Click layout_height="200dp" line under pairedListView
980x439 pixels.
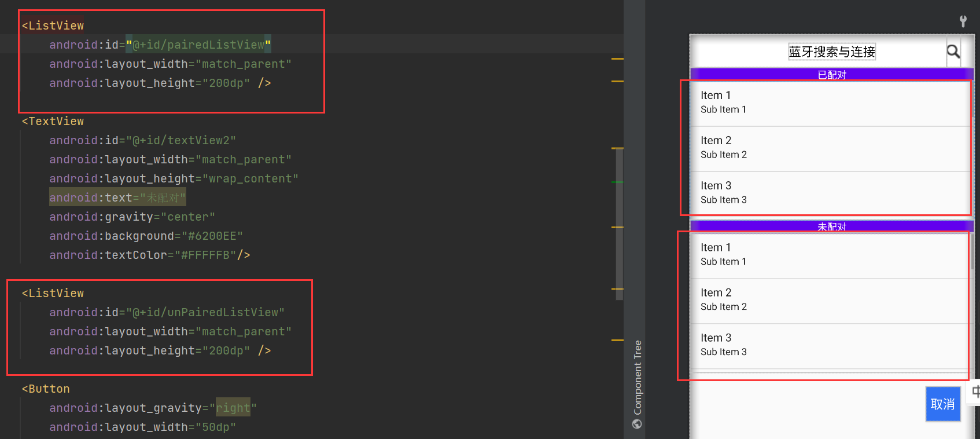point(160,83)
